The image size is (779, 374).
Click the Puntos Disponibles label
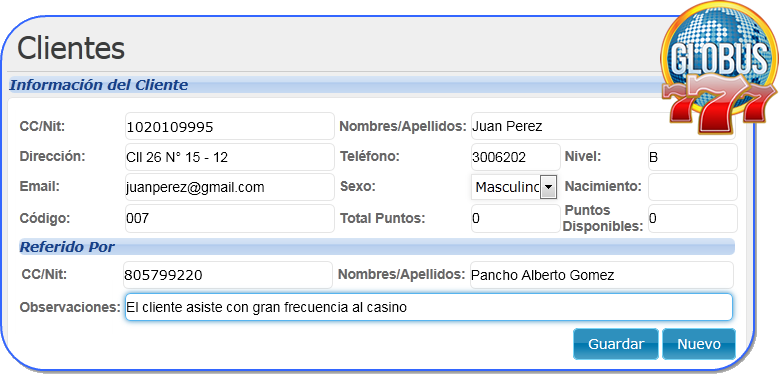[604, 218]
